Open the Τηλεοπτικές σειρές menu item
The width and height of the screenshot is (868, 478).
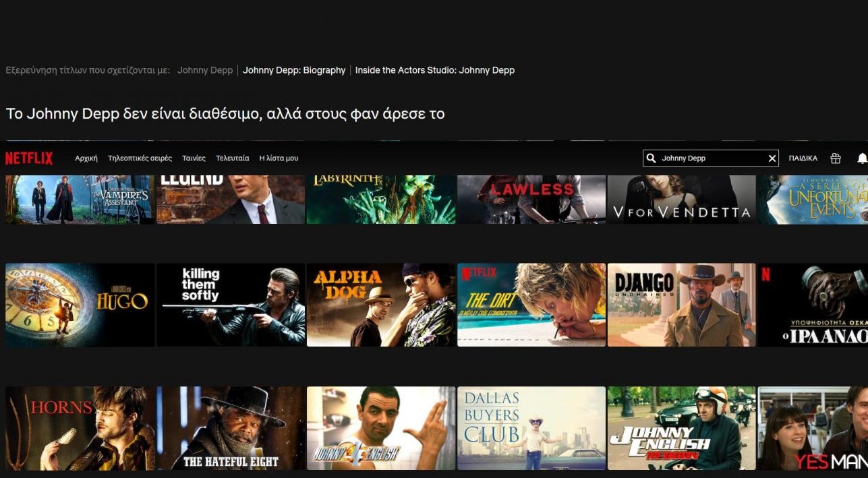click(140, 158)
